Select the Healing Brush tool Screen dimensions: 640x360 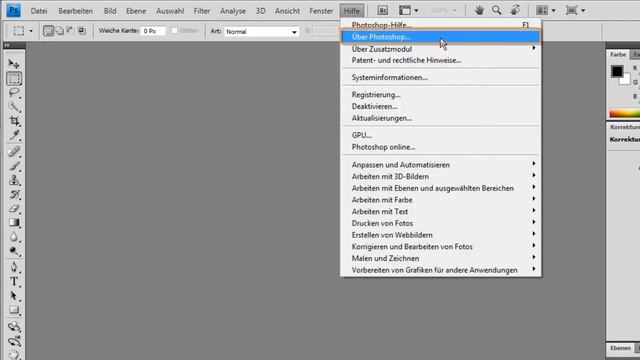pos(14,151)
